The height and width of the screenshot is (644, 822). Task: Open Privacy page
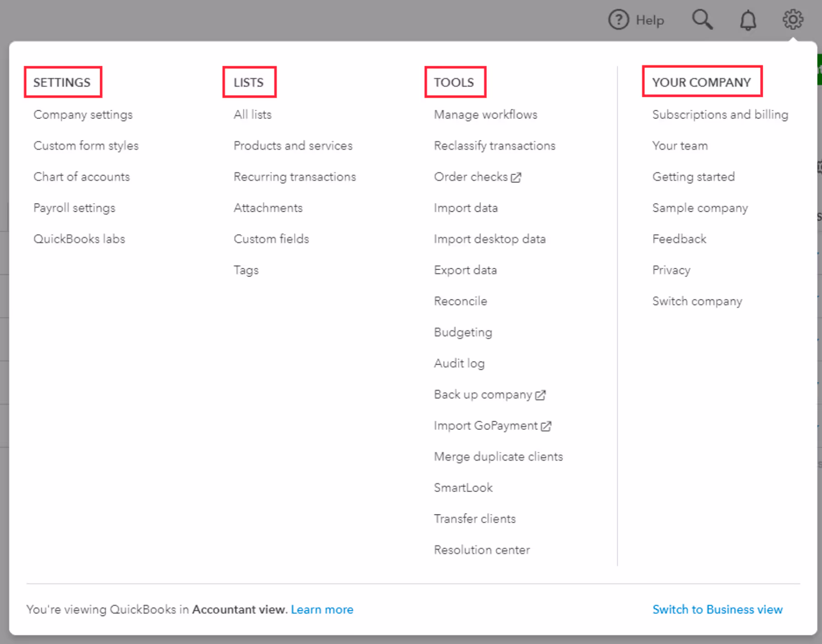tap(671, 270)
